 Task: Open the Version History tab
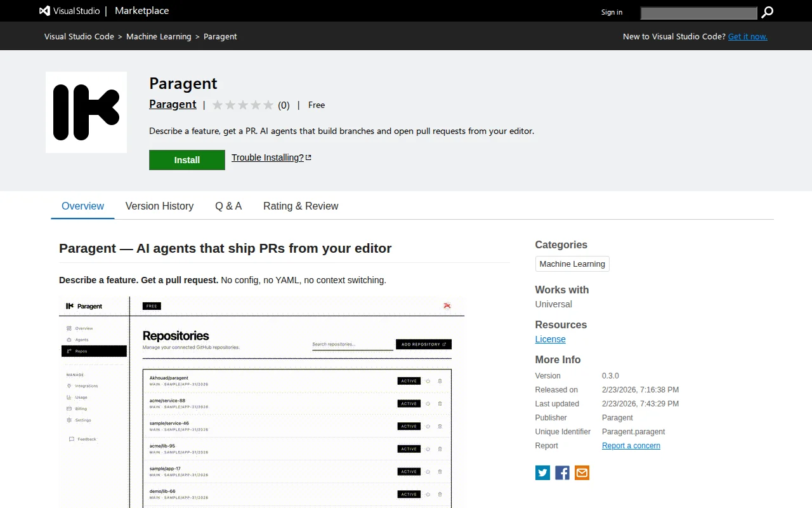pos(159,206)
